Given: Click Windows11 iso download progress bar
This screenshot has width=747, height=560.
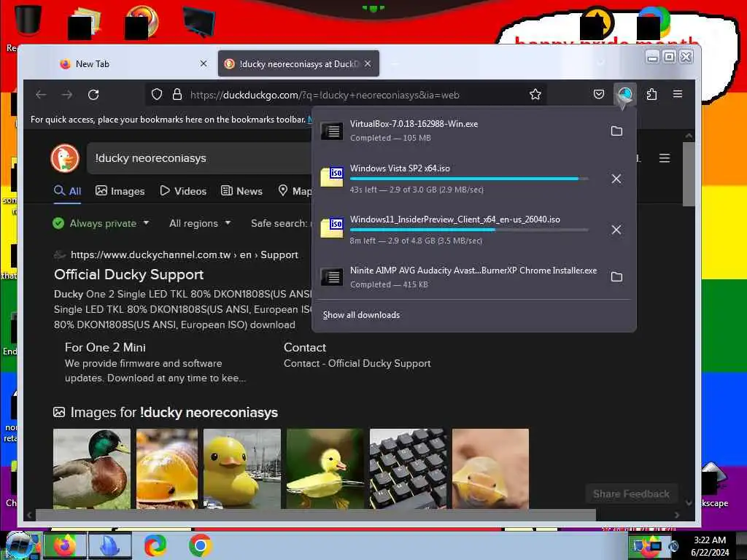Looking at the screenshot, I should tap(469, 230).
